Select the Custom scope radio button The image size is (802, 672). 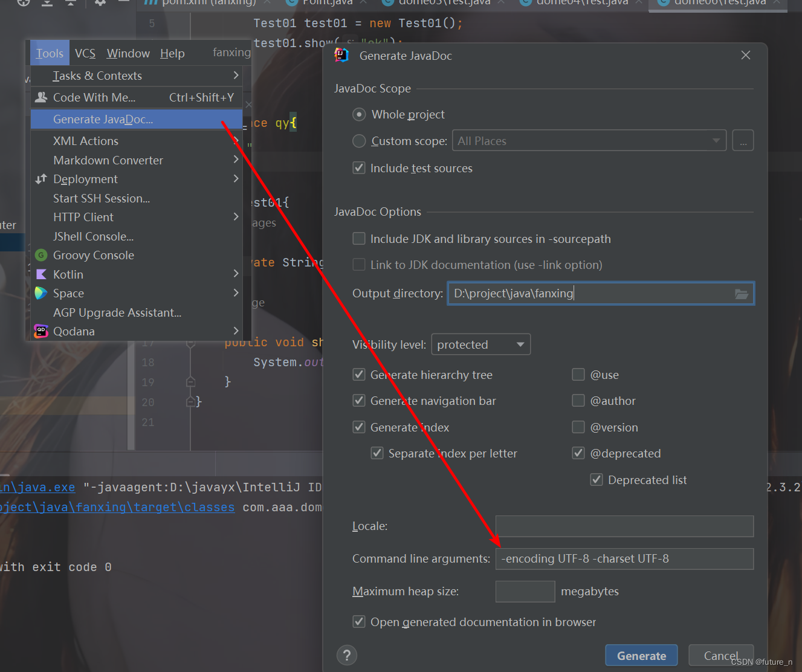(x=359, y=141)
